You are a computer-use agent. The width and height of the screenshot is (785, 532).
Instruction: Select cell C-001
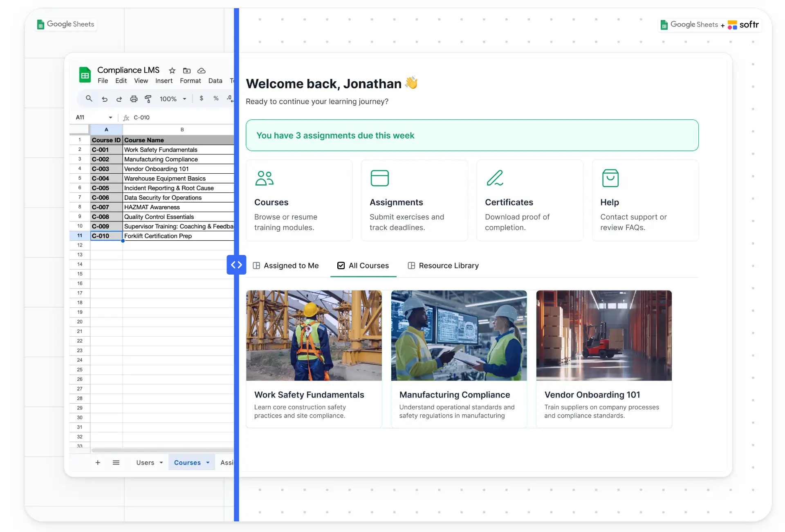pos(106,150)
